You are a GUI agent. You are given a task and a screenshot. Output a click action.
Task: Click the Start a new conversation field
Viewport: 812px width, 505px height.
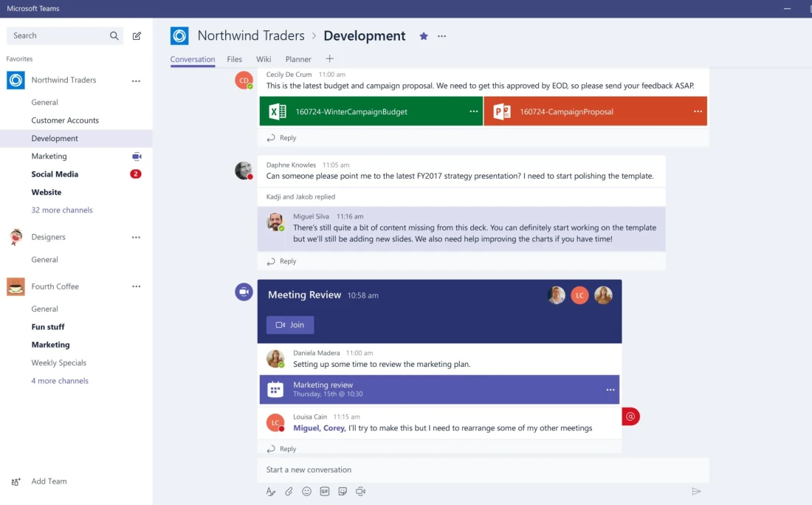443,470
